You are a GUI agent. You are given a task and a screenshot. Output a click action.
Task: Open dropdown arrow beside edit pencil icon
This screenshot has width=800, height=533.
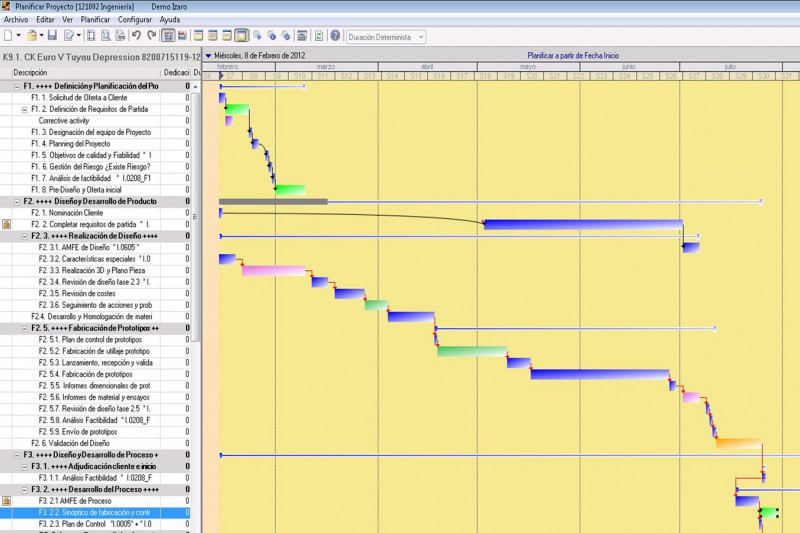(79, 36)
